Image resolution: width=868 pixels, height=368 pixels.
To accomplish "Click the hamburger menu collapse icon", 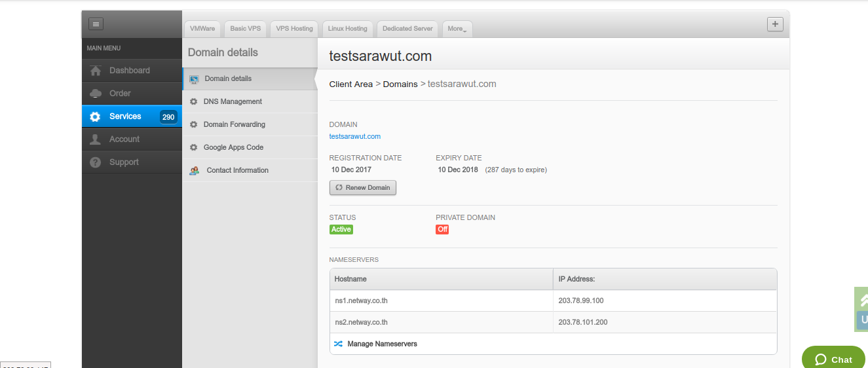I will coord(96,24).
